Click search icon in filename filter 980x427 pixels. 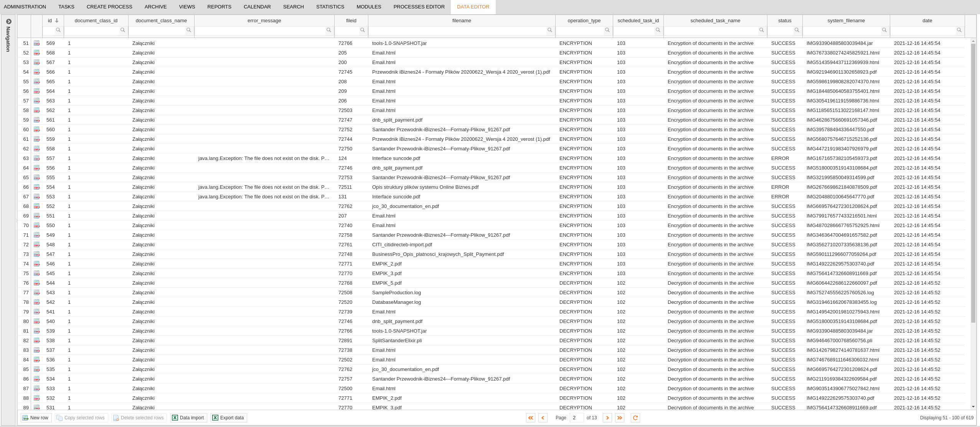pos(550,30)
